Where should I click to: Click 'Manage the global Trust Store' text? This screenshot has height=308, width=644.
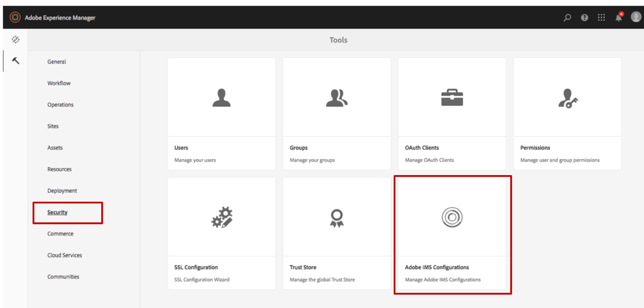pyautogui.click(x=322, y=280)
